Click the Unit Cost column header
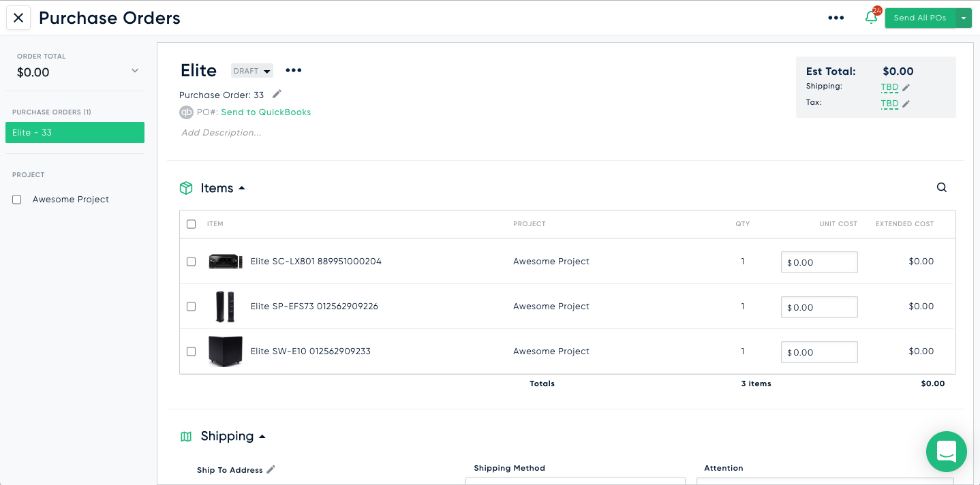 (x=838, y=224)
